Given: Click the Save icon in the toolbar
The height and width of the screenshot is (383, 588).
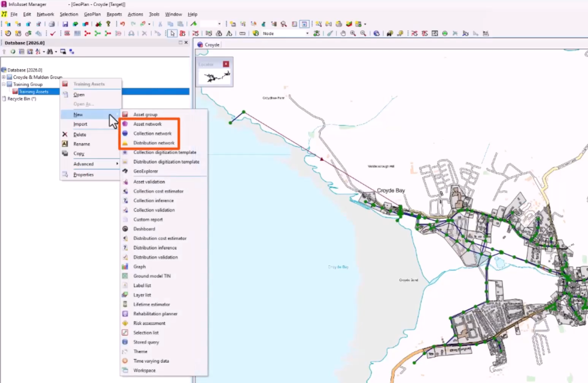Looking at the screenshot, I should [x=66, y=23].
